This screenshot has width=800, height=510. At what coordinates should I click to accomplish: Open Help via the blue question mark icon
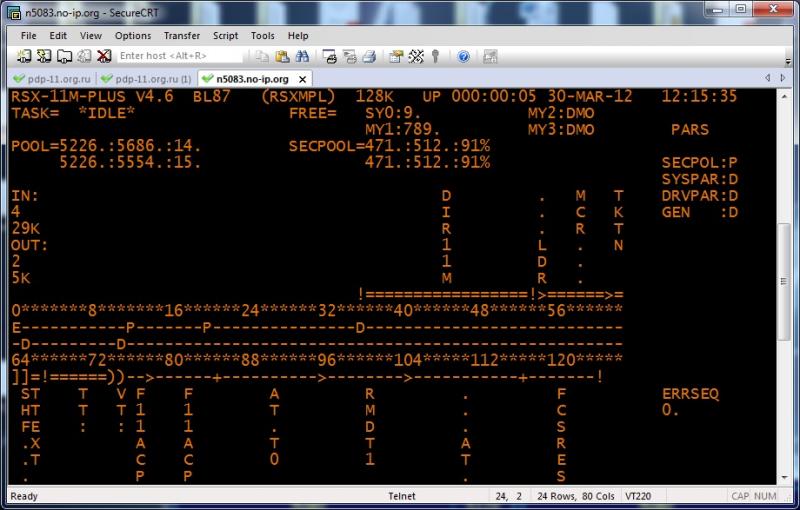pyautogui.click(x=465, y=56)
